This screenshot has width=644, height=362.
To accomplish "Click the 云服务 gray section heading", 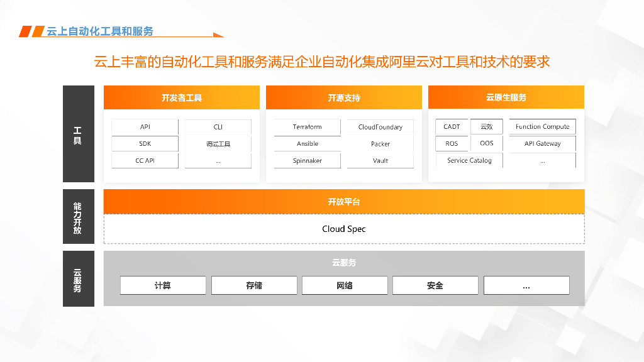I will (x=344, y=263).
